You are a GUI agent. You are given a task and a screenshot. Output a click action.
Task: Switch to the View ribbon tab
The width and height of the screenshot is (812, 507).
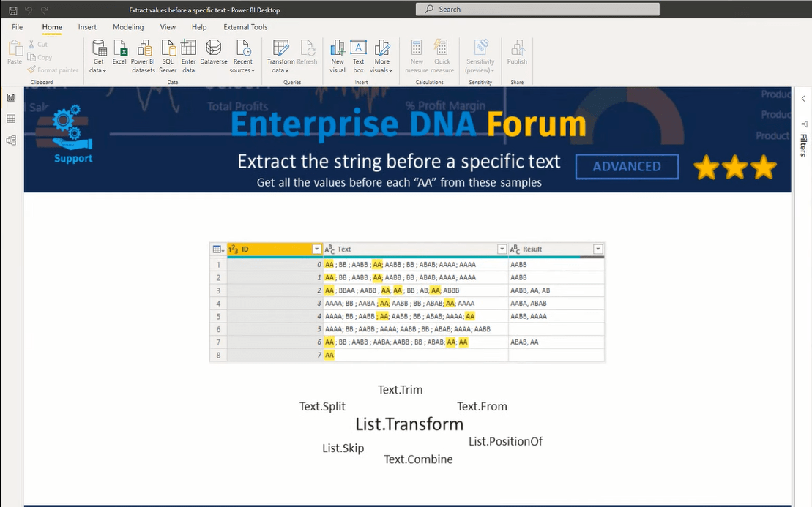pos(167,27)
